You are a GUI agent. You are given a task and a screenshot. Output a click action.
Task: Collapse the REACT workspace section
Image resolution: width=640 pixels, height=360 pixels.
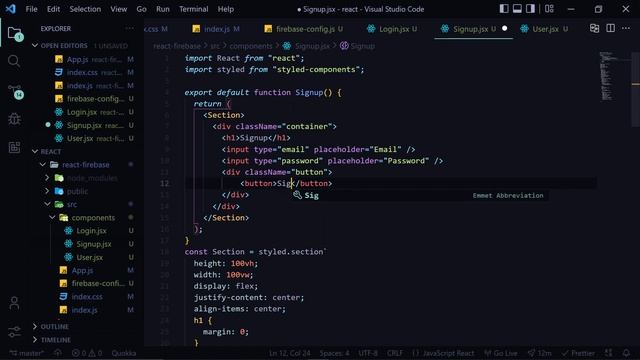pyautogui.click(x=35, y=151)
